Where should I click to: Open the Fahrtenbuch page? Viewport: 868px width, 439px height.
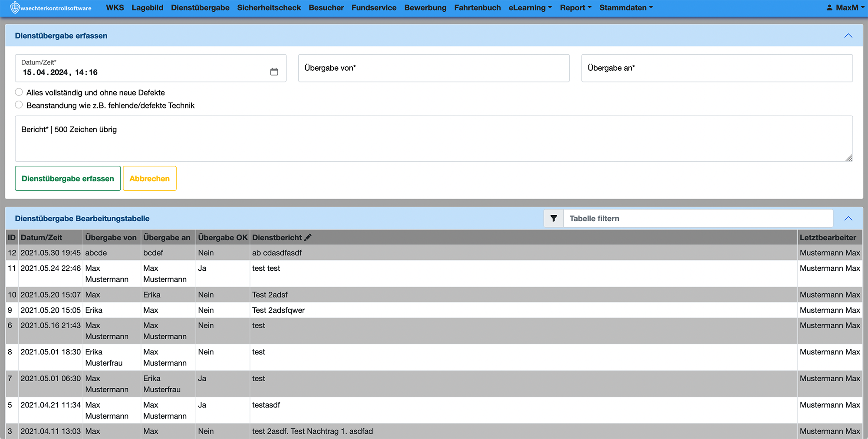point(477,7)
